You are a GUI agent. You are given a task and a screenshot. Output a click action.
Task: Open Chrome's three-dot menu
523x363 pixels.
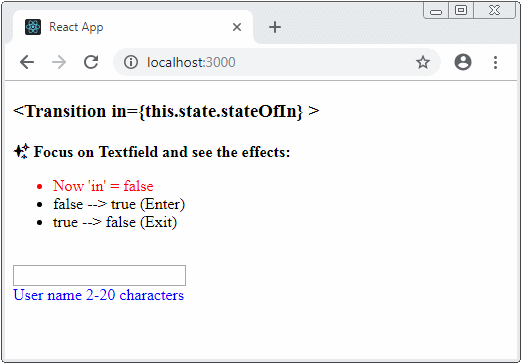[495, 62]
